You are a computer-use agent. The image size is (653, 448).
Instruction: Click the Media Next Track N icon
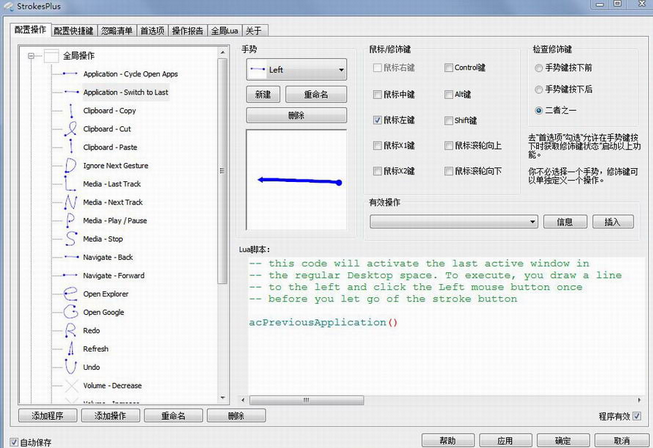tap(70, 202)
